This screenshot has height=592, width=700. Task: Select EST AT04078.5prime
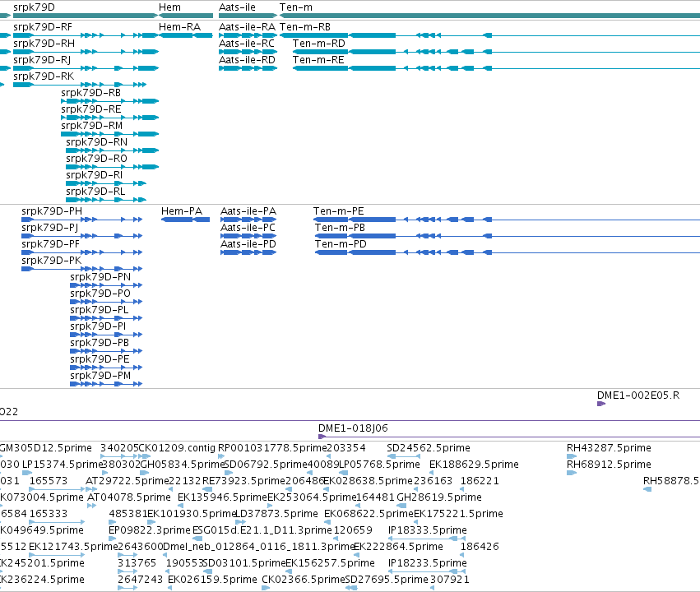coord(129,497)
